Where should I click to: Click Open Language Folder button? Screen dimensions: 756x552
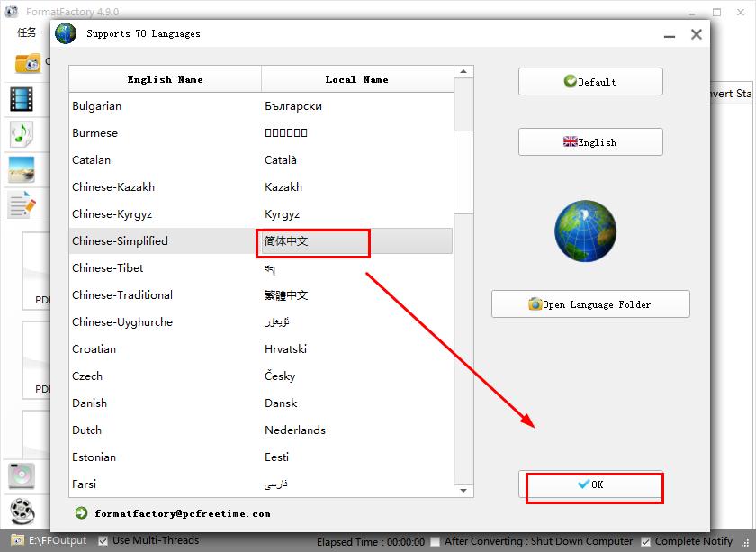590,304
